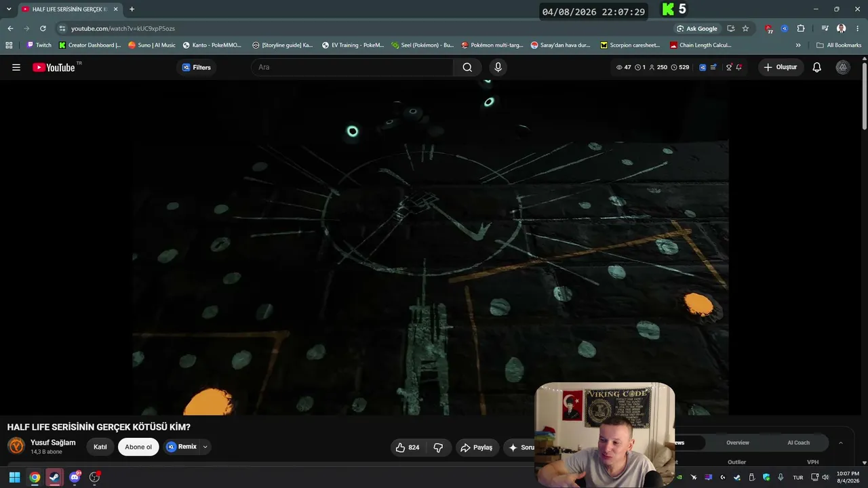This screenshot has height=488, width=868.
Task: Open the EV Training bookmark
Action: [353, 45]
